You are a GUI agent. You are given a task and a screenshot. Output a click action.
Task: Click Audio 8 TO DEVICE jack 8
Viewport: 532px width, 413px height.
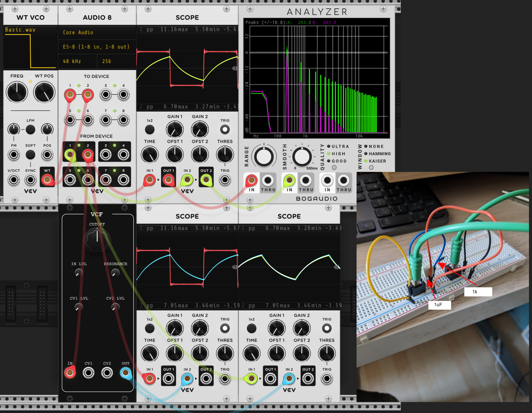123,120
